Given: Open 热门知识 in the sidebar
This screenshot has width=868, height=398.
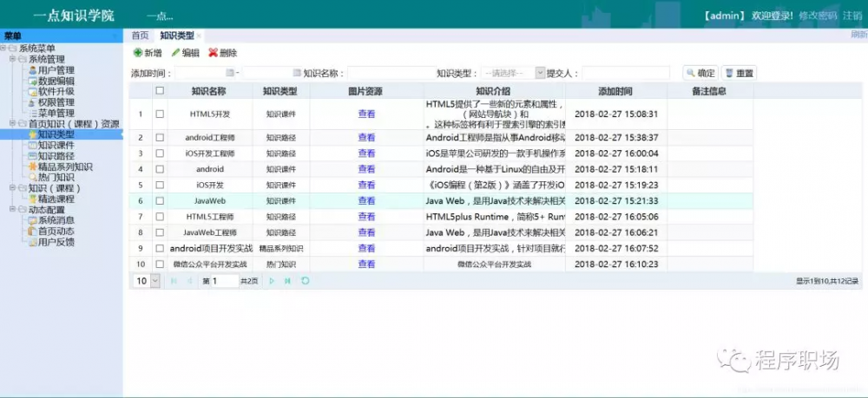Looking at the screenshot, I should 56,178.
